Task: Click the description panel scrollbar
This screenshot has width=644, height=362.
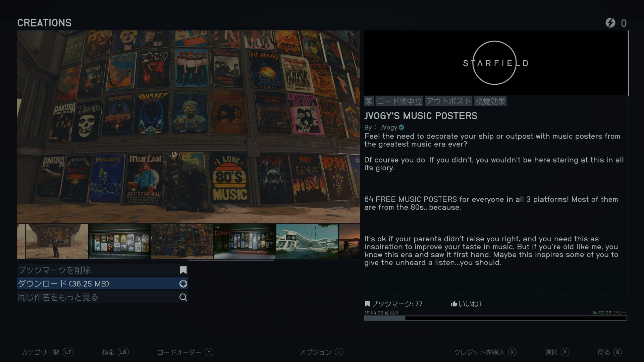Action: pyautogui.click(x=628, y=64)
